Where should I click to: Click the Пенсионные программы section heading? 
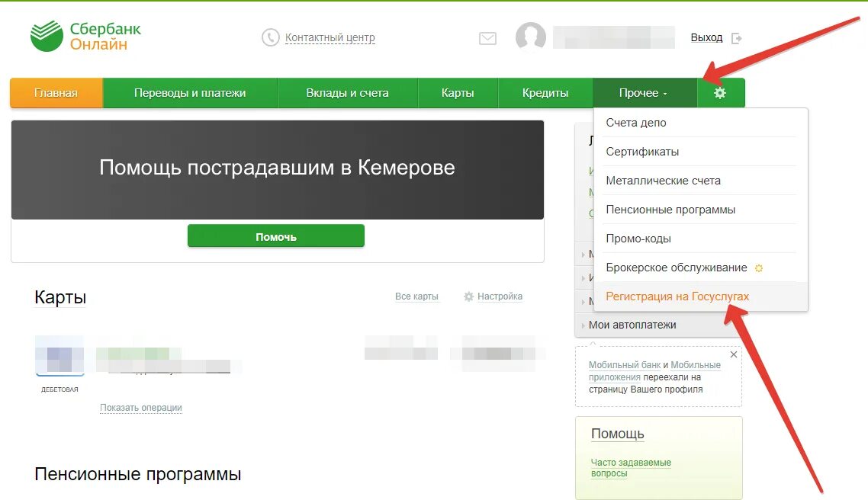point(138,474)
